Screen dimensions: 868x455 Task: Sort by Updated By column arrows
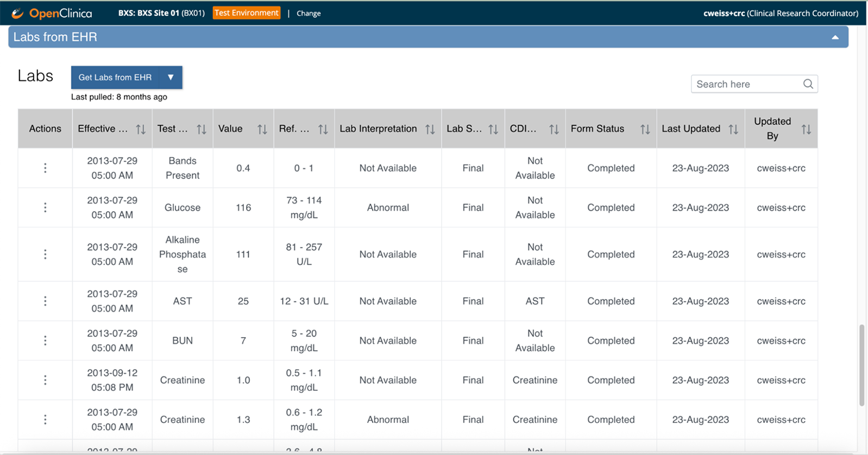[x=806, y=129]
